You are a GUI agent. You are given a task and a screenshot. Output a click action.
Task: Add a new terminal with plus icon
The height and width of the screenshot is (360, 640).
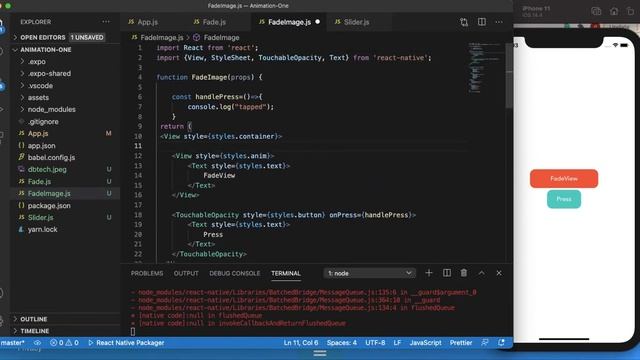click(x=429, y=273)
